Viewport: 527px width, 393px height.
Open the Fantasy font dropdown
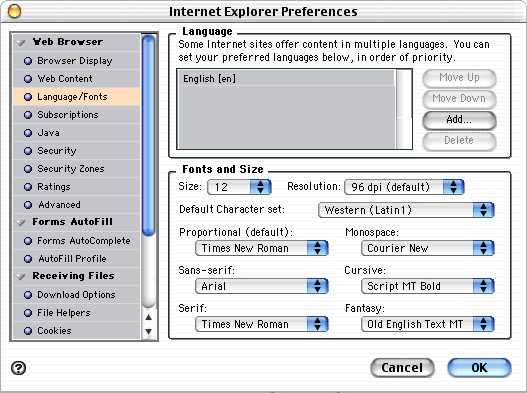coord(428,324)
